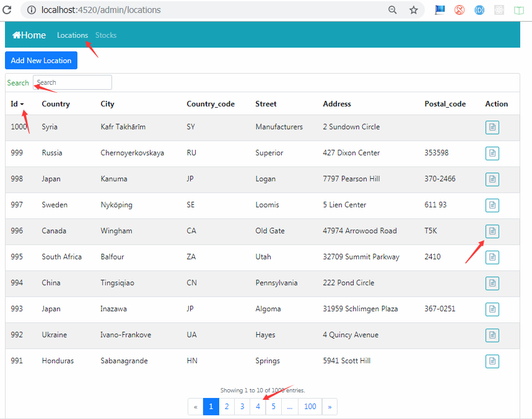Click country code cell HN
The height and width of the screenshot is (419, 532).
pyautogui.click(x=192, y=361)
